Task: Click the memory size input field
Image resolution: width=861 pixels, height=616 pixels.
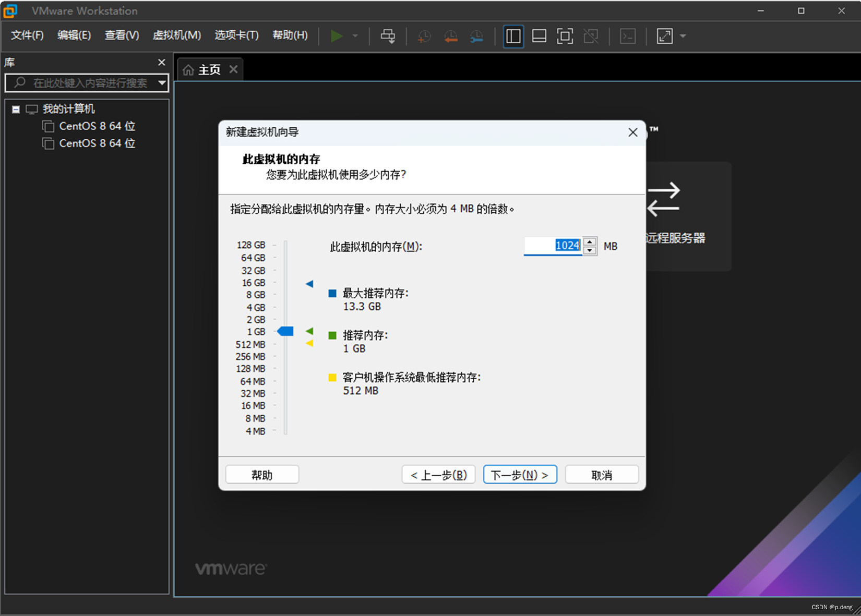Action: (x=553, y=246)
